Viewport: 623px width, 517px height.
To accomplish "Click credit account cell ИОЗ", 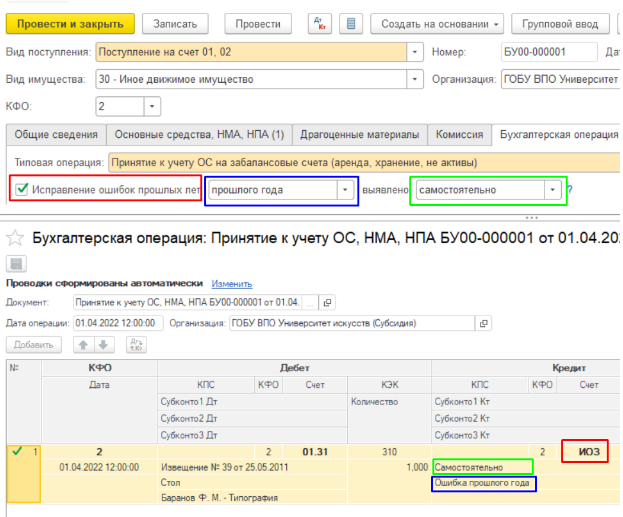I will click(588, 452).
